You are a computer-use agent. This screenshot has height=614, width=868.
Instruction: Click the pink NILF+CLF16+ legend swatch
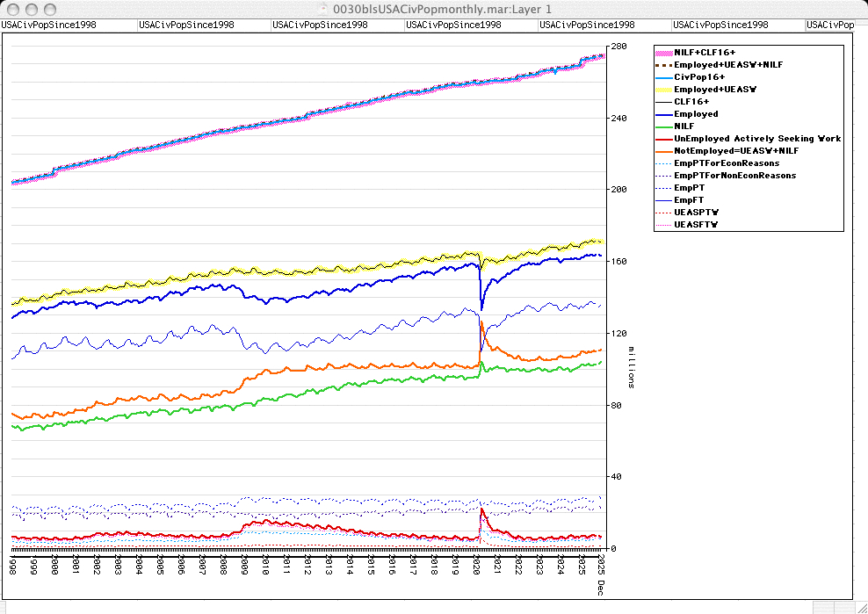[664, 53]
